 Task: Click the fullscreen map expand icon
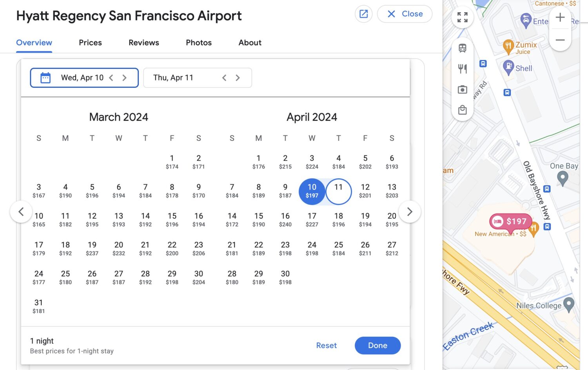pyautogui.click(x=462, y=17)
